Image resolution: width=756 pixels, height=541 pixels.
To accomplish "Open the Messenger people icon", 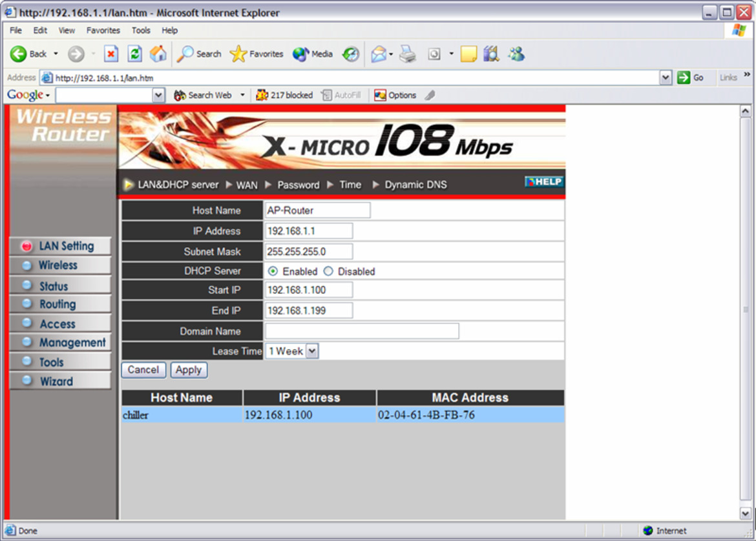I will coord(516,54).
